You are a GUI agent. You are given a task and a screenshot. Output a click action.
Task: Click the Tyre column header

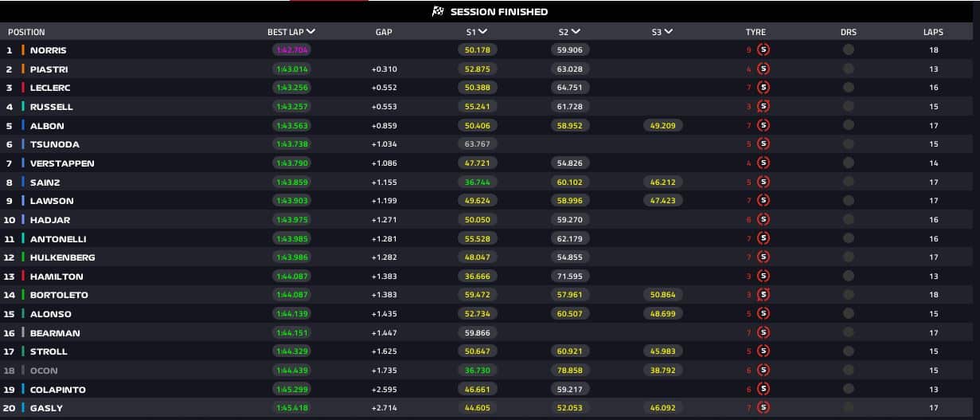pos(755,33)
